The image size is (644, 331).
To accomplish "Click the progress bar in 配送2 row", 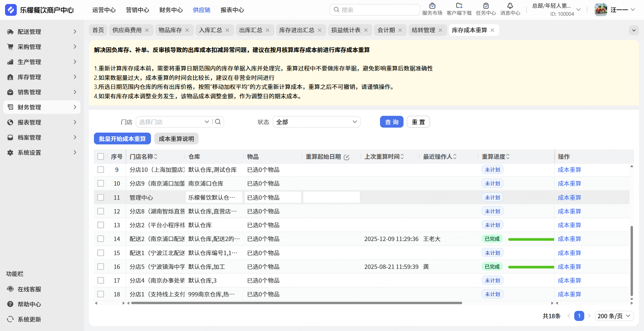I will click(x=531, y=239).
